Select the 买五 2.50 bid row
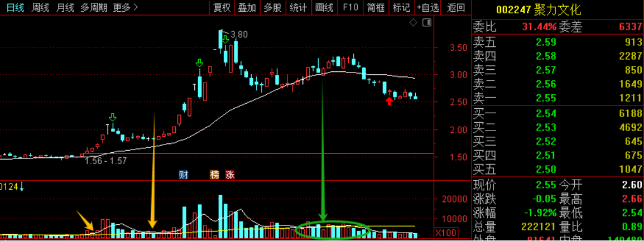The image size is (644, 241). (558, 169)
